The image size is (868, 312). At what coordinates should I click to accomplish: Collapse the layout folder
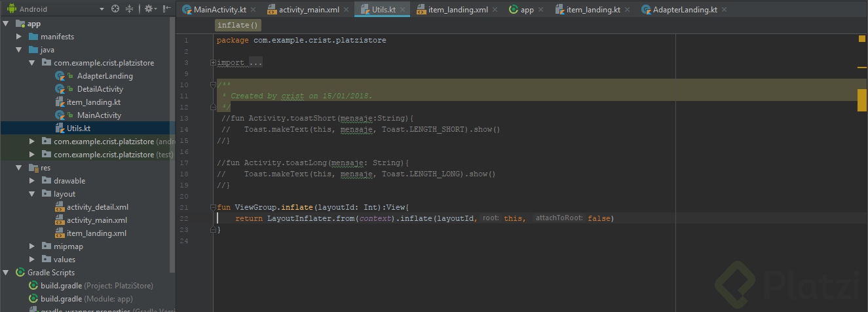[32, 194]
